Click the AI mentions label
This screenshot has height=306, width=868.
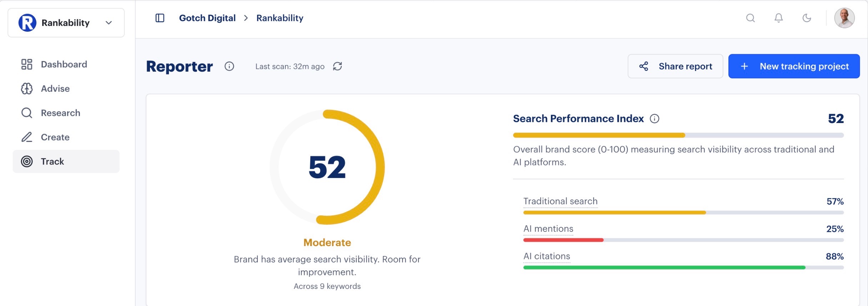[548, 229]
